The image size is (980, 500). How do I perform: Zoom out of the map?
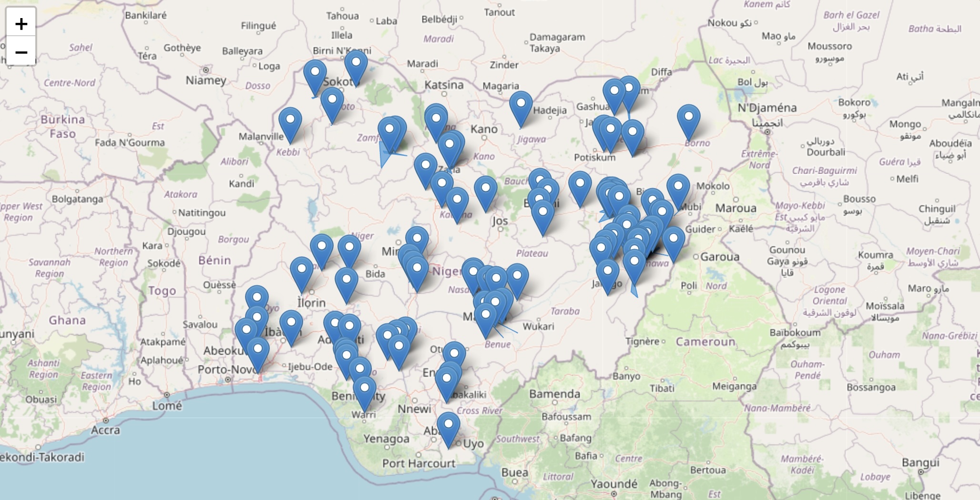(21, 51)
